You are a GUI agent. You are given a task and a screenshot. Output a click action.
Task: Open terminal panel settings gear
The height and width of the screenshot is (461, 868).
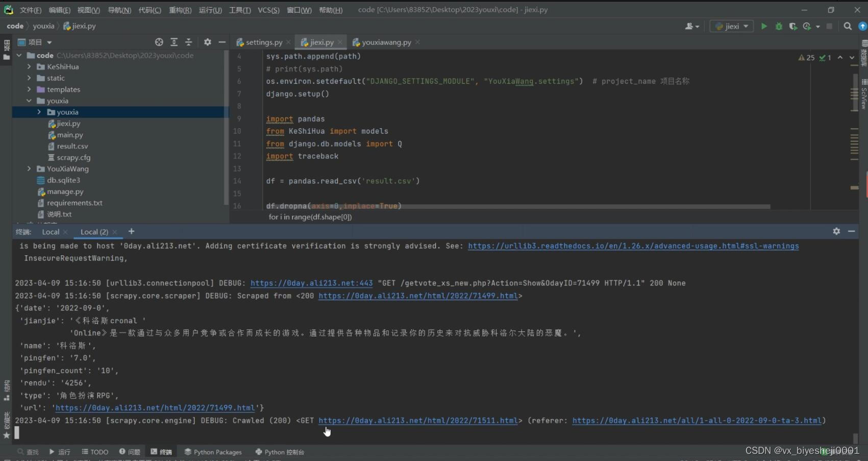[x=836, y=231]
